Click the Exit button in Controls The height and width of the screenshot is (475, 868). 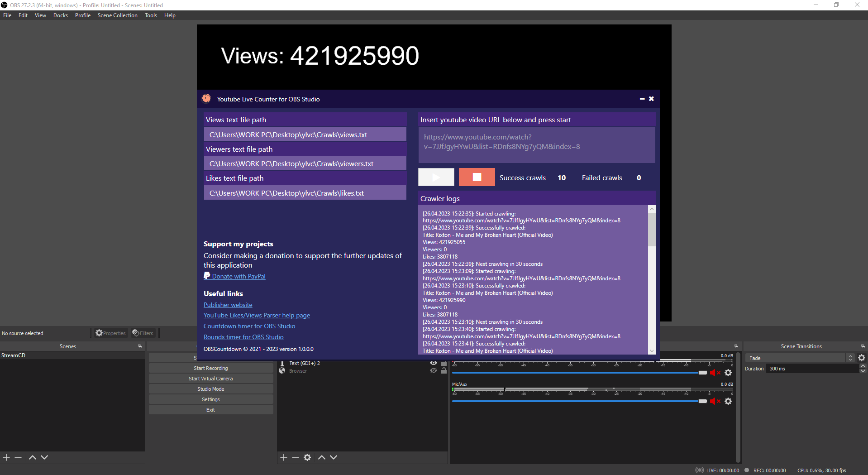pos(211,410)
